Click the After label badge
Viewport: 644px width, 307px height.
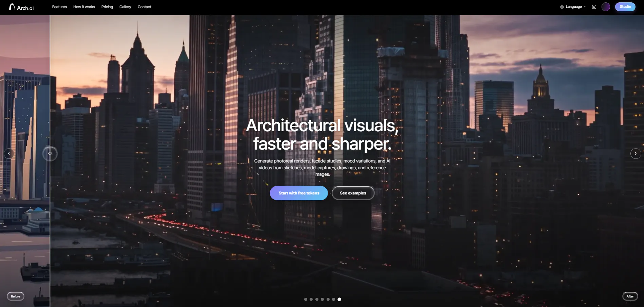pyautogui.click(x=630, y=296)
